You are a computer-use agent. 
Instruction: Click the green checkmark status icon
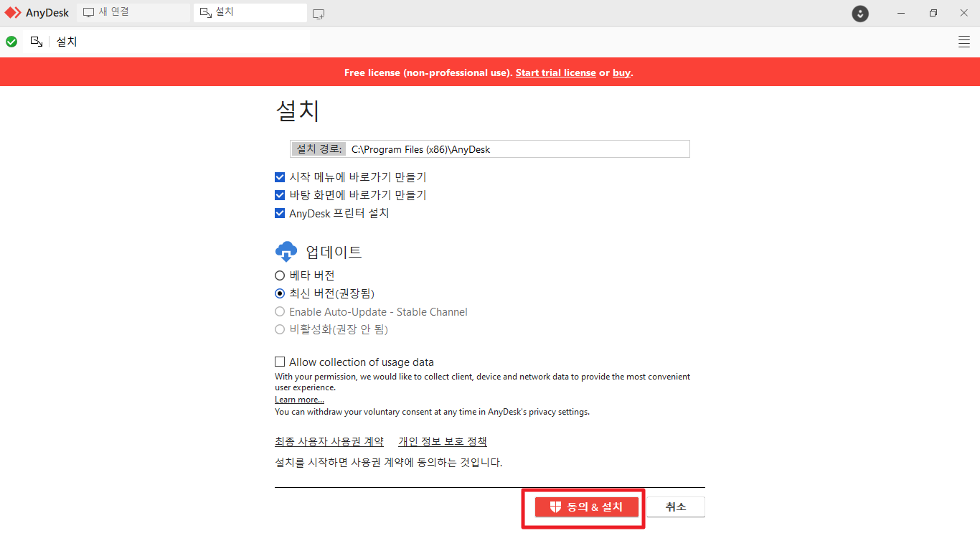[x=11, y=41]
